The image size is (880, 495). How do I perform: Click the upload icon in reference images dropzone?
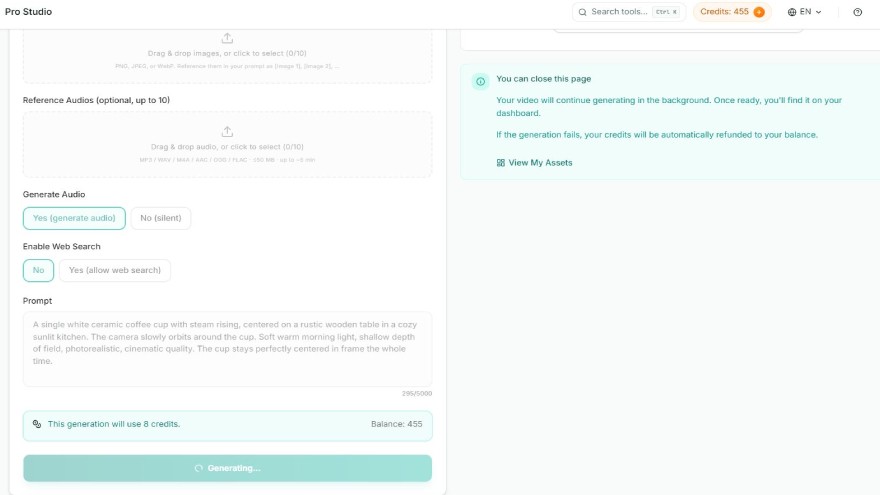click(x=227, y=38)
